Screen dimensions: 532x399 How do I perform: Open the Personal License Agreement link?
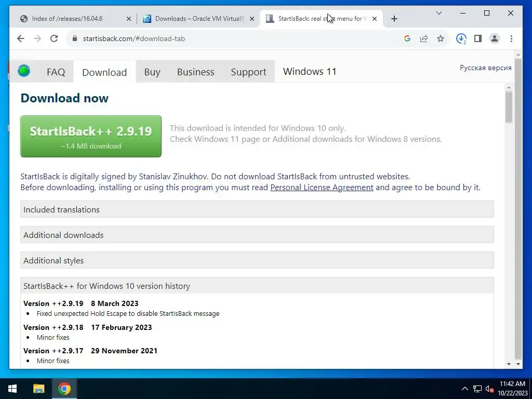[x=322, y=187]
